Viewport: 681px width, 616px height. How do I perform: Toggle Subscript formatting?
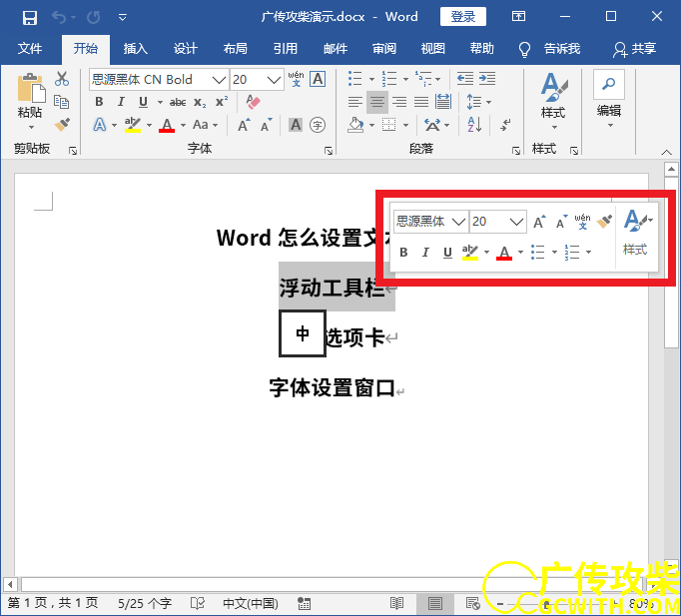click(200, 102)
